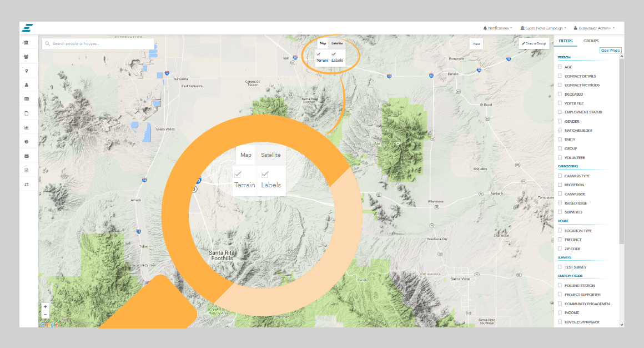Click the search magnifier icon in search box
The width and height of the screenshot is (644, 348).
pyautogui.click(x=48, y=43)
